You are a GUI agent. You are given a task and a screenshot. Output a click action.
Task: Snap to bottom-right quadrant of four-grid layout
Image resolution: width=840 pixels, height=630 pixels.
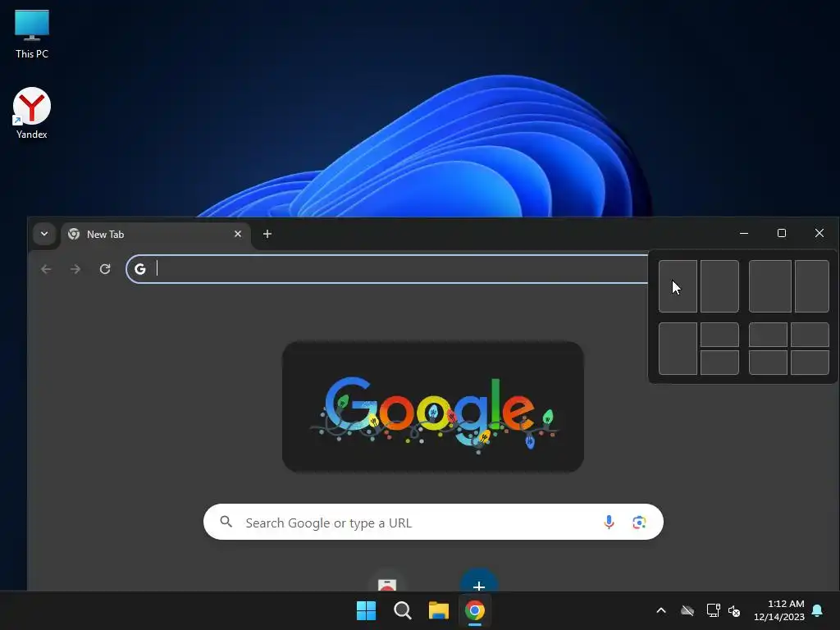coord(810,362)
